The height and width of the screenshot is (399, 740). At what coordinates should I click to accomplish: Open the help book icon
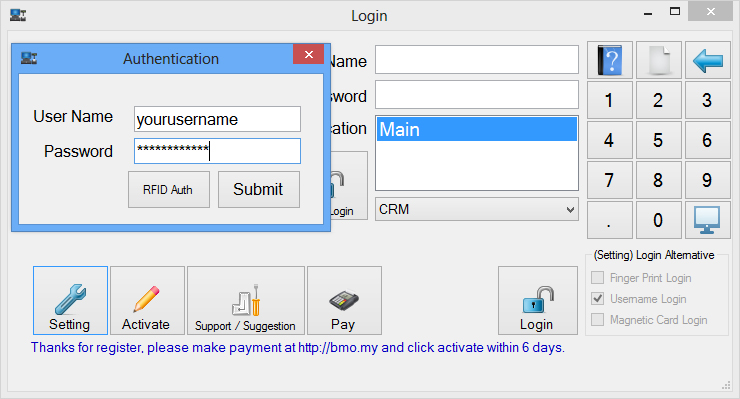coord(610,60)
